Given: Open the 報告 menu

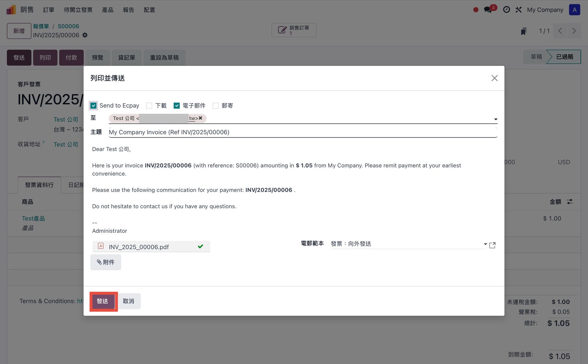Looking at the screenshot, I should point(128,10).
